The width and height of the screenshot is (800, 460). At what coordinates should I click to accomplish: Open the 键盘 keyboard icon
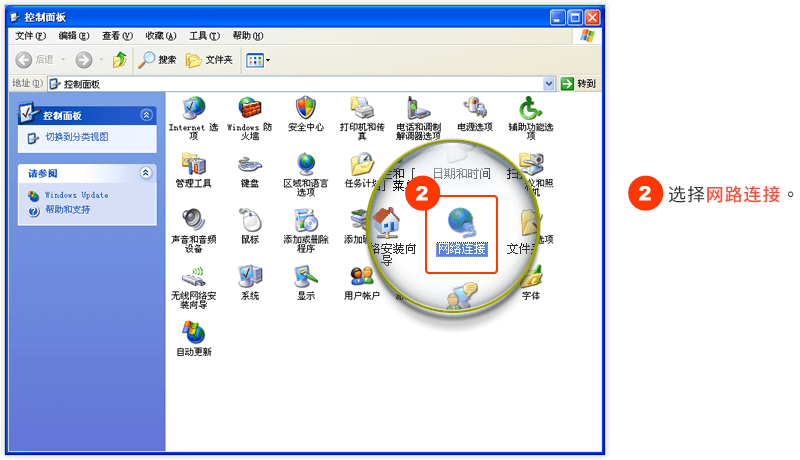[x=250, y=164]
